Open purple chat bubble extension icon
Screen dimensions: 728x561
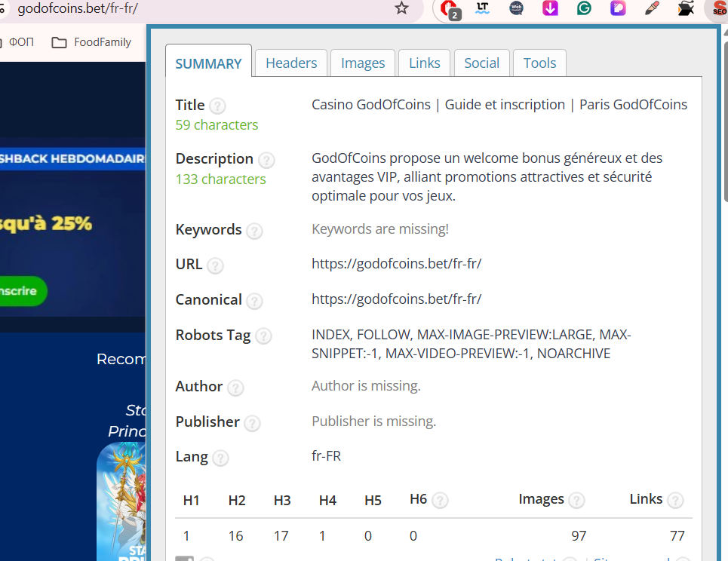[618, 8]
